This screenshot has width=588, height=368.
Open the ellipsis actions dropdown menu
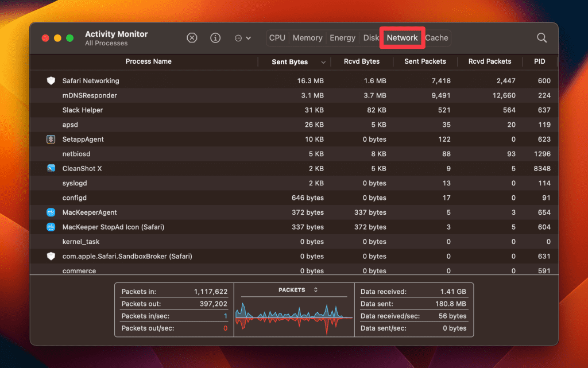(243, 38)
